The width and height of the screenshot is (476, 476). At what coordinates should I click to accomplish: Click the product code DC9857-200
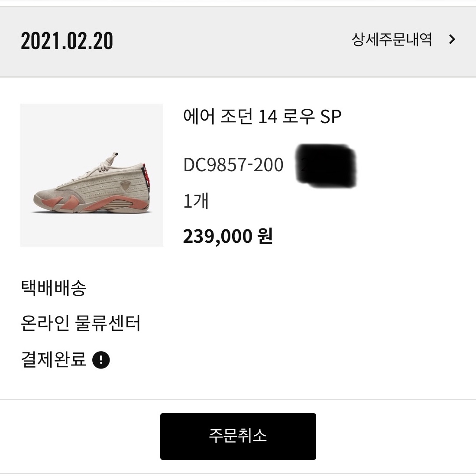click(233, 165)
